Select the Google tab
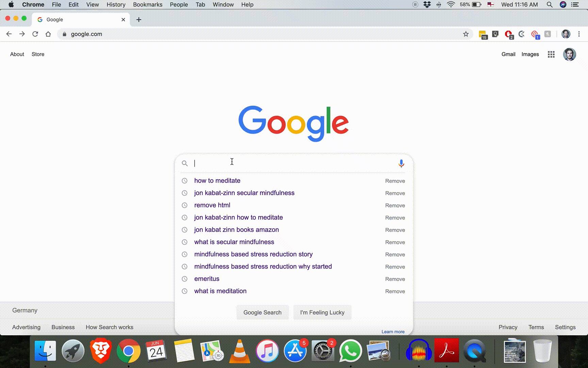Screen dimensions: 588x368 click(78, 20)
